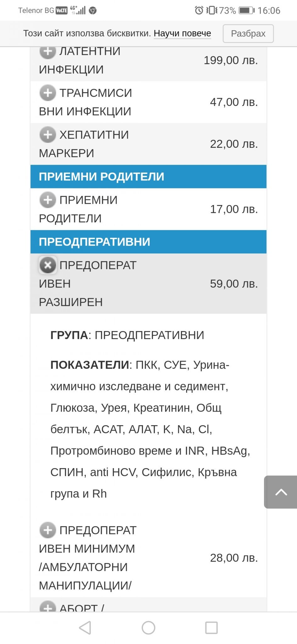Tap the 59,00 лв. price
The height and width of the screenshot is (644, 297).
[x=234, y=284]
